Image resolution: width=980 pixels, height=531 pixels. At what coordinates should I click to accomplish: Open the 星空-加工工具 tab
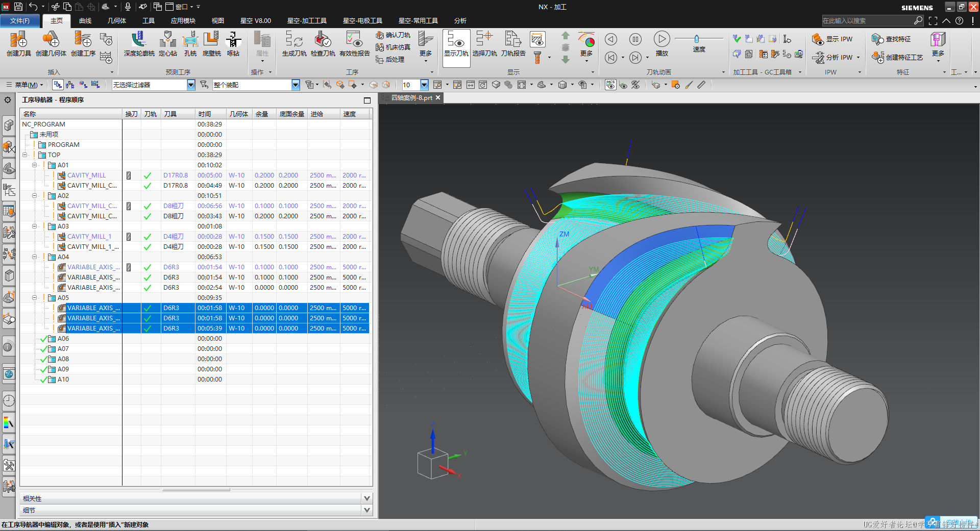tap(307, 21)
